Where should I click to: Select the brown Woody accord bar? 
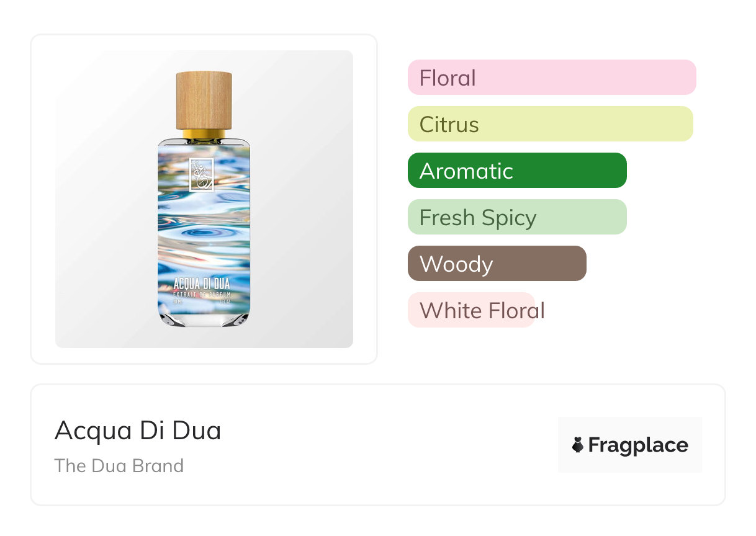(497, 264)
